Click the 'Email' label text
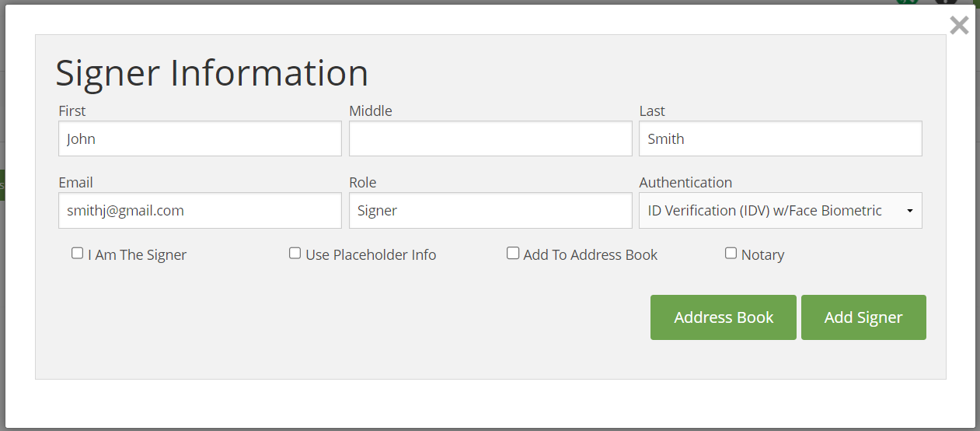This screenshot has height=431, width=980. [x=75, y=183]
